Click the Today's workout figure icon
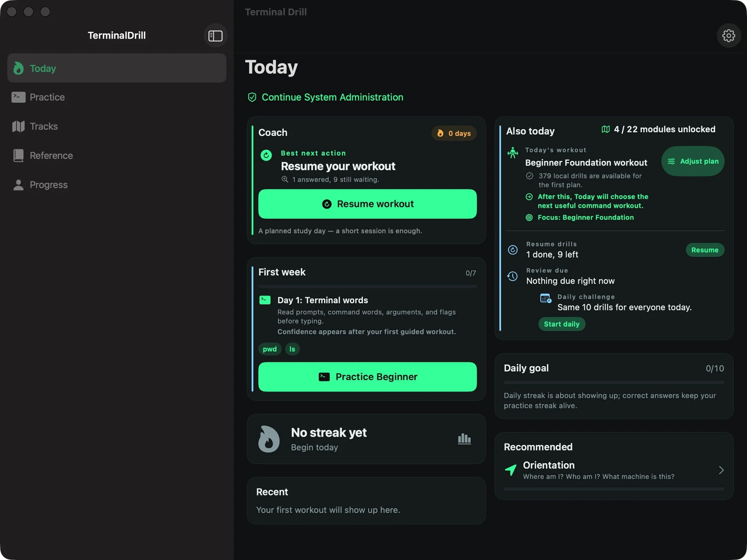747x560 pixels. pos(513,152)
